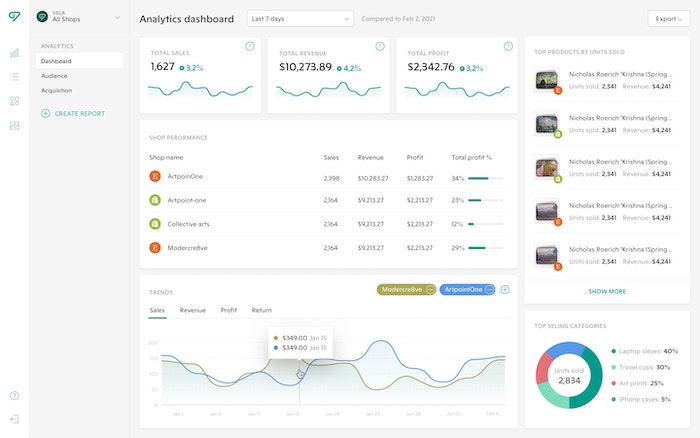This screenshot has height=438, width=700.
Task: Click the 34% profit progress bar
Action: [485, 178]
